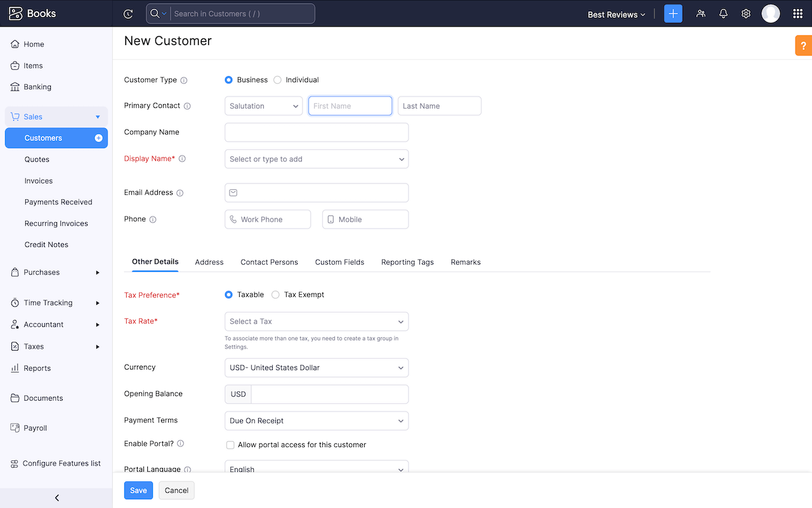812x508 pixels.
Task: Open the user profile avatar
Action: click(770, 13)
